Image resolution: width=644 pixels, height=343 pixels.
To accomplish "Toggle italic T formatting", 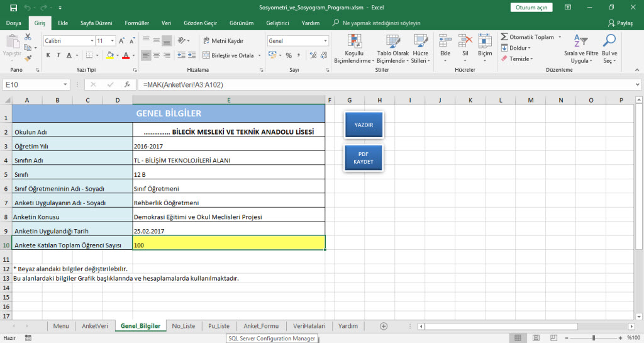I will coord(58,55).
